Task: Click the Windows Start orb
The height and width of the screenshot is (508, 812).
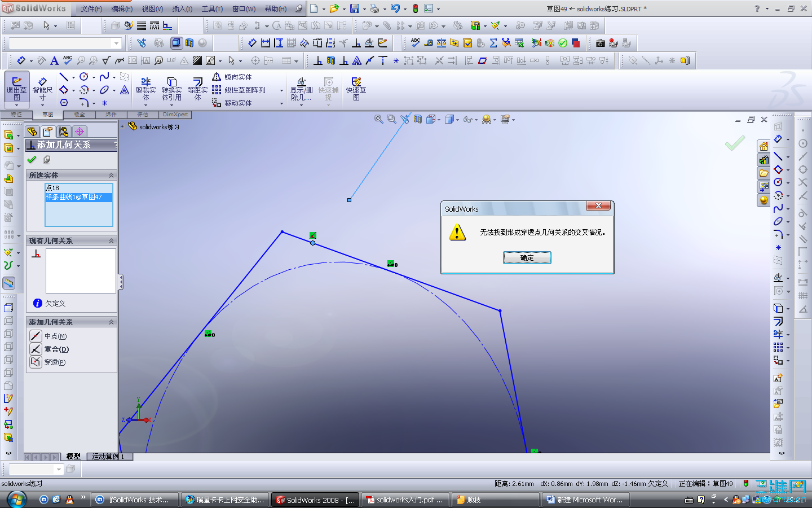Action: [x=17, y=500]
